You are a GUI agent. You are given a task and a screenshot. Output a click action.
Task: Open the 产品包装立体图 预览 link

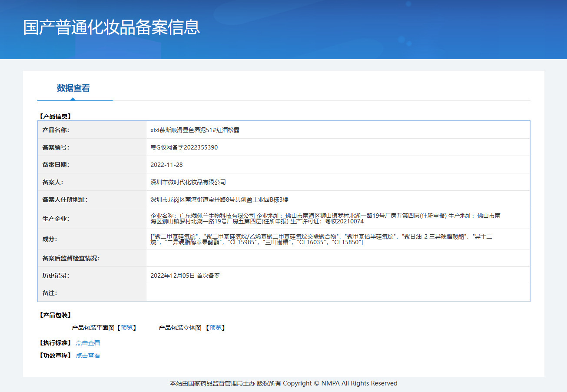[x=216, y=328]
